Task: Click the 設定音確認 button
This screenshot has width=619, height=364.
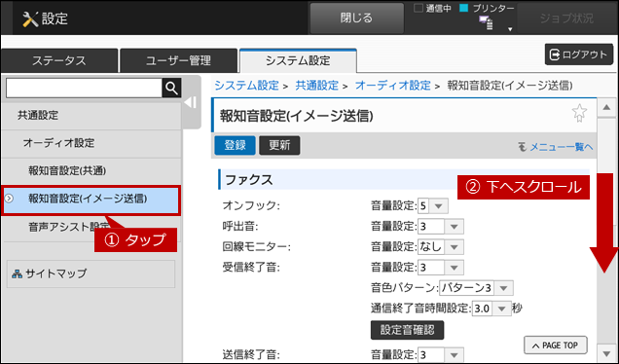Action: [x=407, y=330]
